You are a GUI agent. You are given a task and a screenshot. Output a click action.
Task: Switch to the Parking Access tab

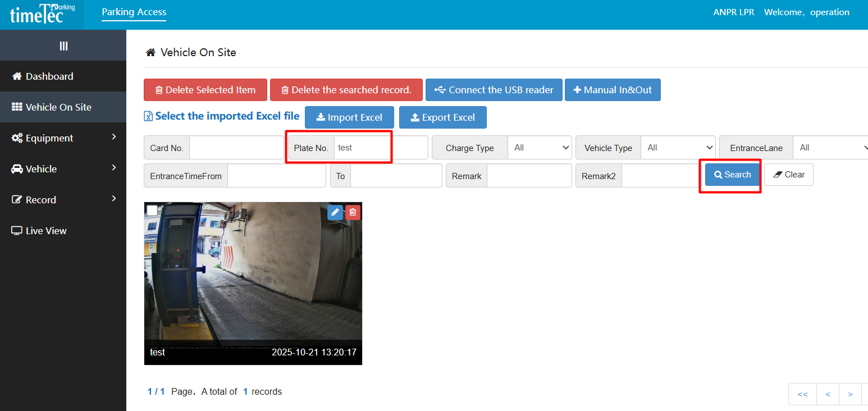tap(134, 12)
